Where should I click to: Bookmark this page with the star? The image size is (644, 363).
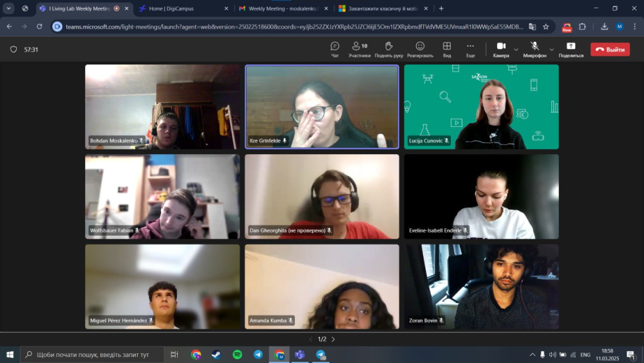pos(546,26)
